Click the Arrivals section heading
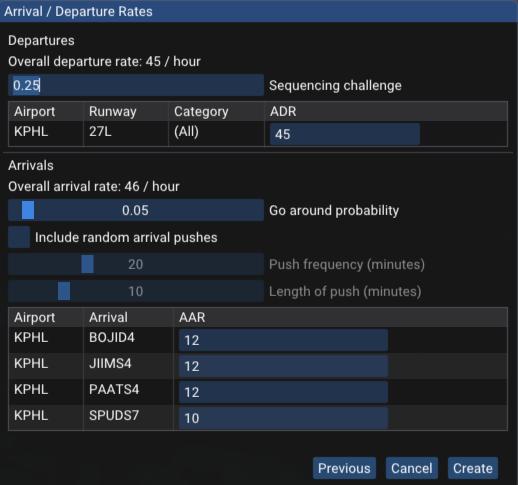The height and width of the screenshot is (485, 518). click(x=31, y=166)
